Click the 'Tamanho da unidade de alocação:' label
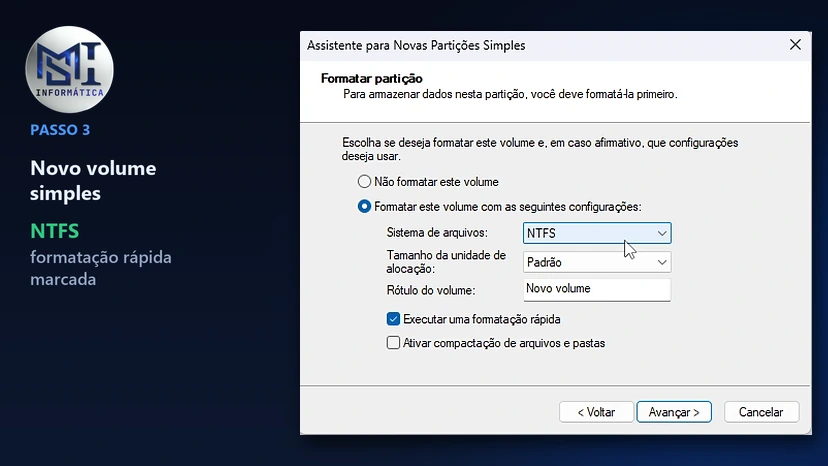 click(x=446, y=262)
